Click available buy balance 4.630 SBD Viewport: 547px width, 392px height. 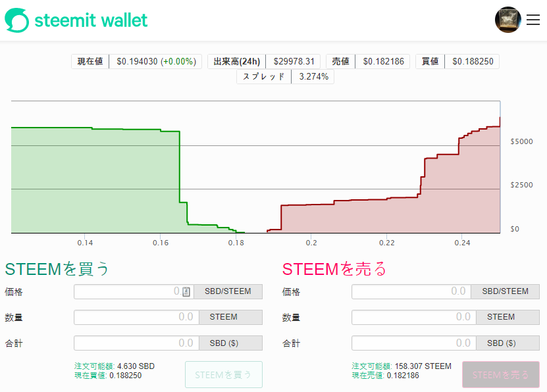click(136, 366)
